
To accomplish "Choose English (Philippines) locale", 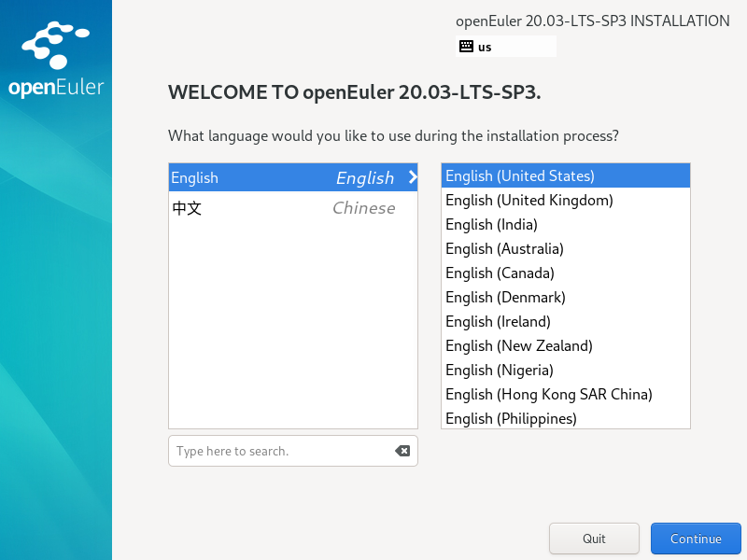I will click(566, 418).
